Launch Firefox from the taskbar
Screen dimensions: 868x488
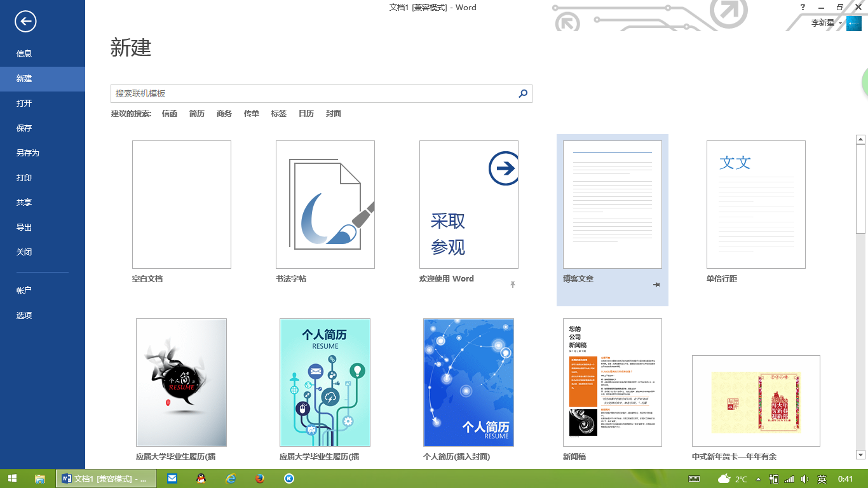coord(259,478)
